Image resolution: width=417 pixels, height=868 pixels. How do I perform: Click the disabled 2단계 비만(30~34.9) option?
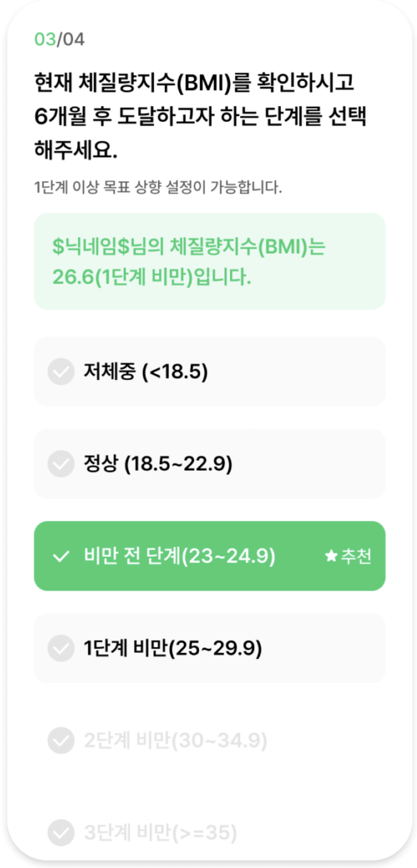point(208,740)
